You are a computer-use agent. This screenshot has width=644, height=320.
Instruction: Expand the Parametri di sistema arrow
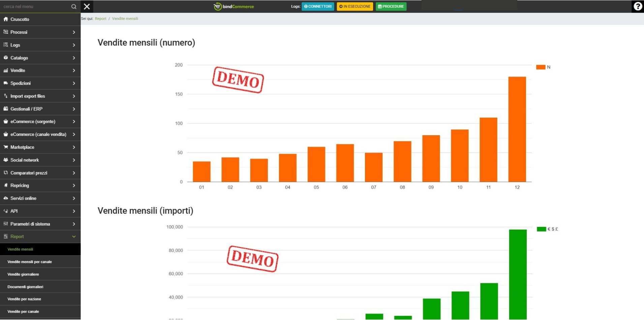click(x=74, y=224)
